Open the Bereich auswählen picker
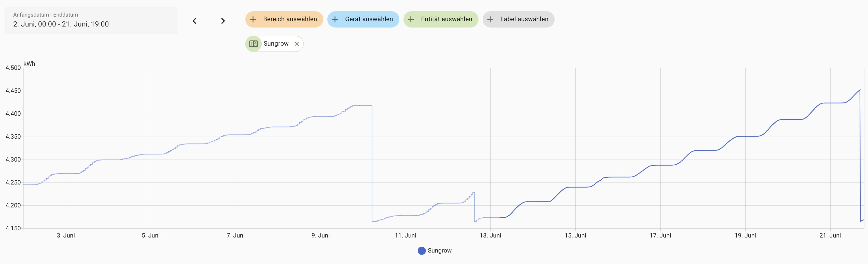This screenshot has height=264, width=868. tap(290, 19)
